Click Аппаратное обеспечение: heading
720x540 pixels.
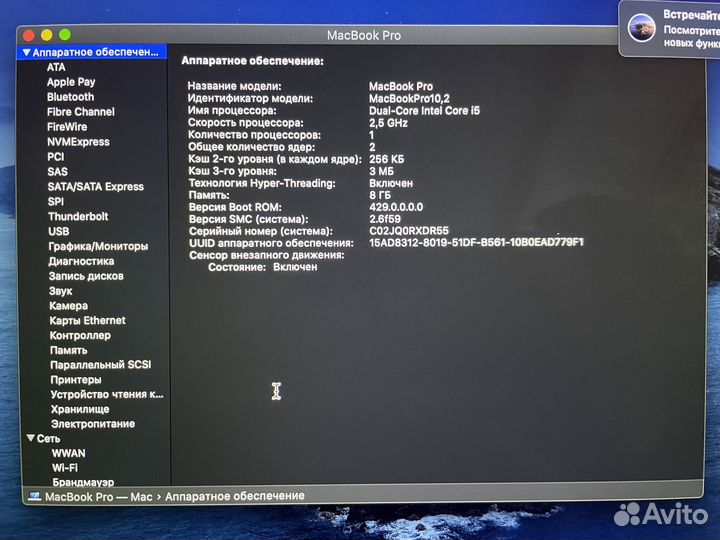click(x=253, y=61)
